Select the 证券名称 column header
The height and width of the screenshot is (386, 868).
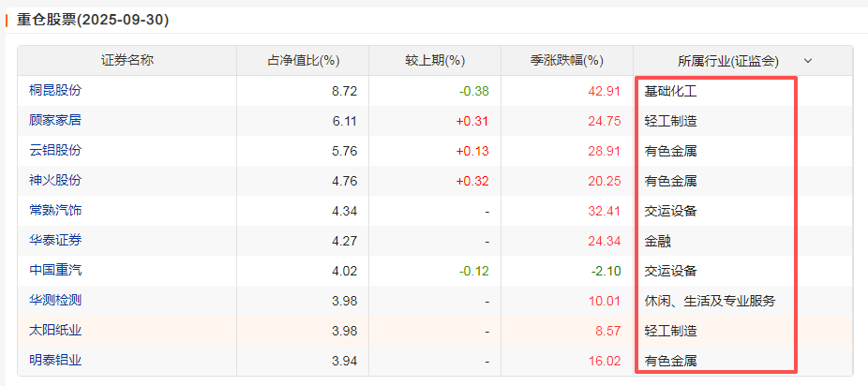tap(127, 61)
